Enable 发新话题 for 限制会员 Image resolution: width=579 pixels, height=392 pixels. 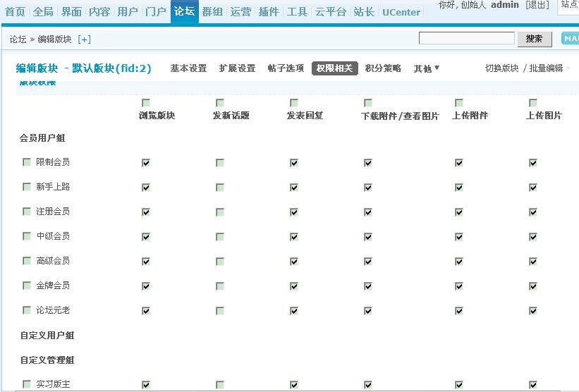[x=220, y=163]
